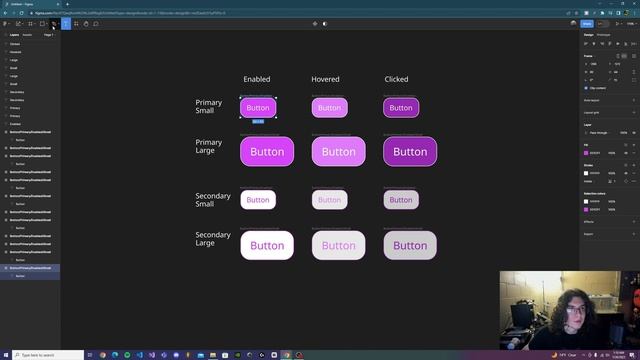Viewport: 640px width, 360px height.
Task: Add an export setting with plus
Action: coord(634,234)
